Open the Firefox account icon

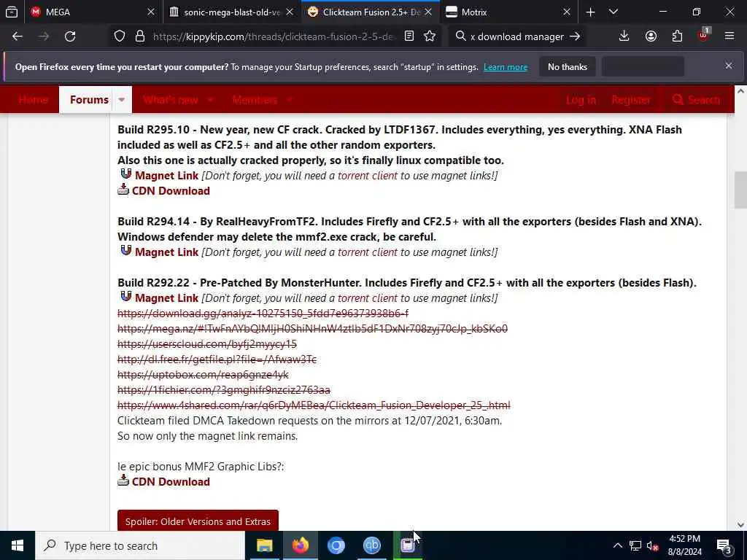pos(651,36)
